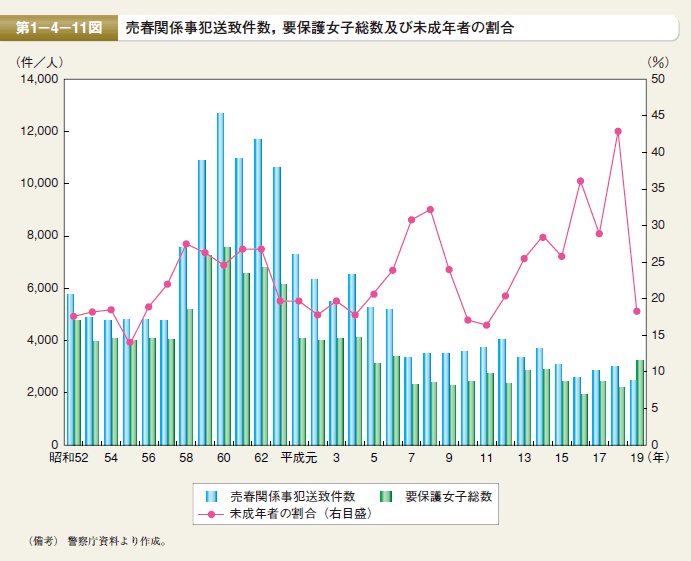Click the 平成元 label on the year axis
691x561 pixels.
click(299, 458)
